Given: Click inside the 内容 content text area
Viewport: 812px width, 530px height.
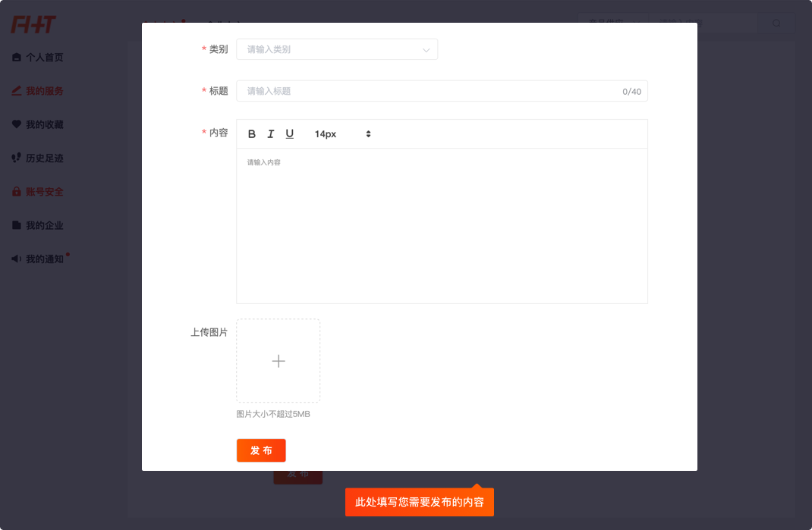Looking at the screenshot, I should [442, 226].
